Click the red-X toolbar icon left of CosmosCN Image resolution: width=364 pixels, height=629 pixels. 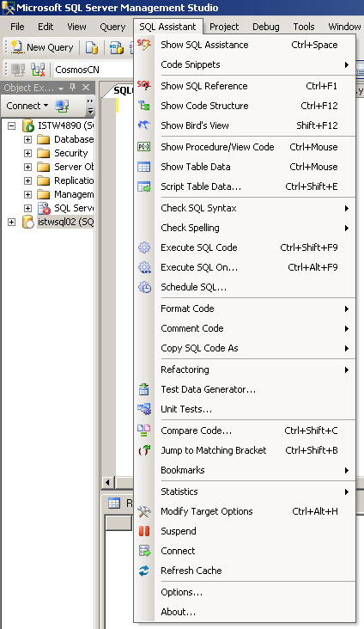(x=38, y=70)
